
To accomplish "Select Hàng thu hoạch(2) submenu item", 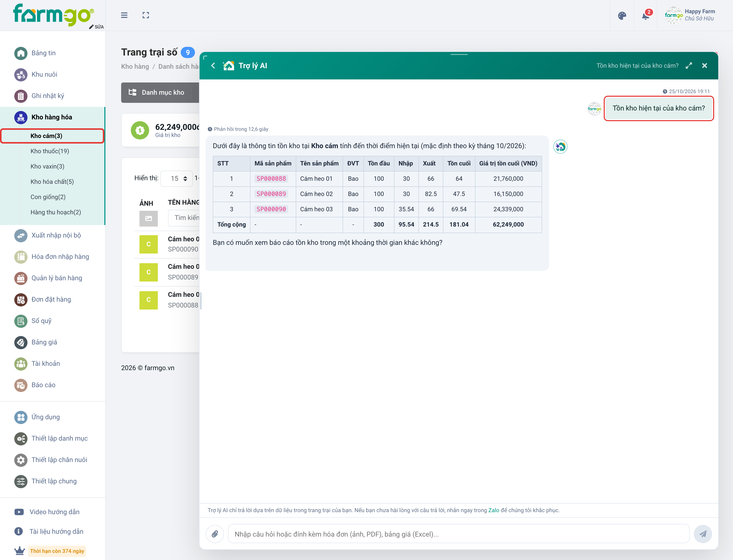I will (x=56, y=212).
